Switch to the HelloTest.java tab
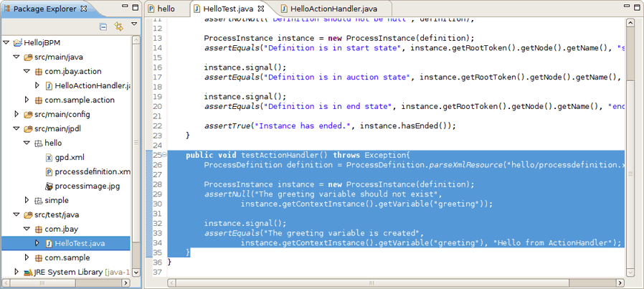The width and height of the screenshot is (644, 289). (228, 9)
